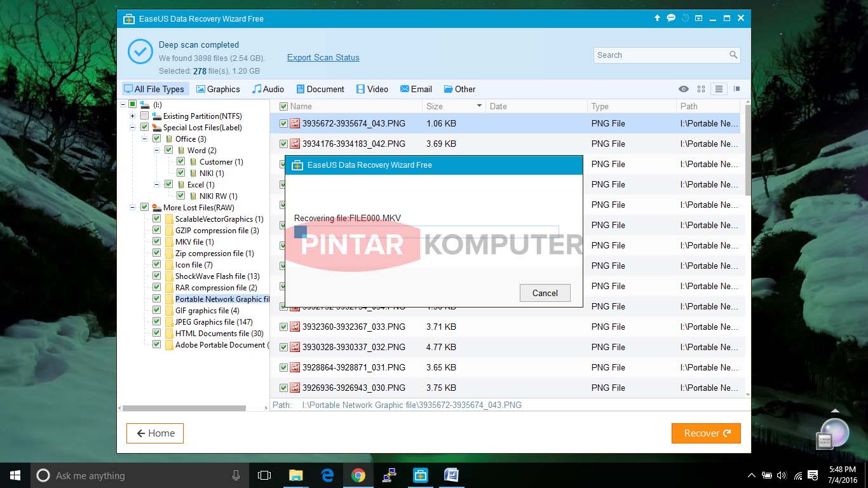The height and width of the screenshot is (488, 868).
Task: Open Windows Start menu
Action: click(15, 475)
